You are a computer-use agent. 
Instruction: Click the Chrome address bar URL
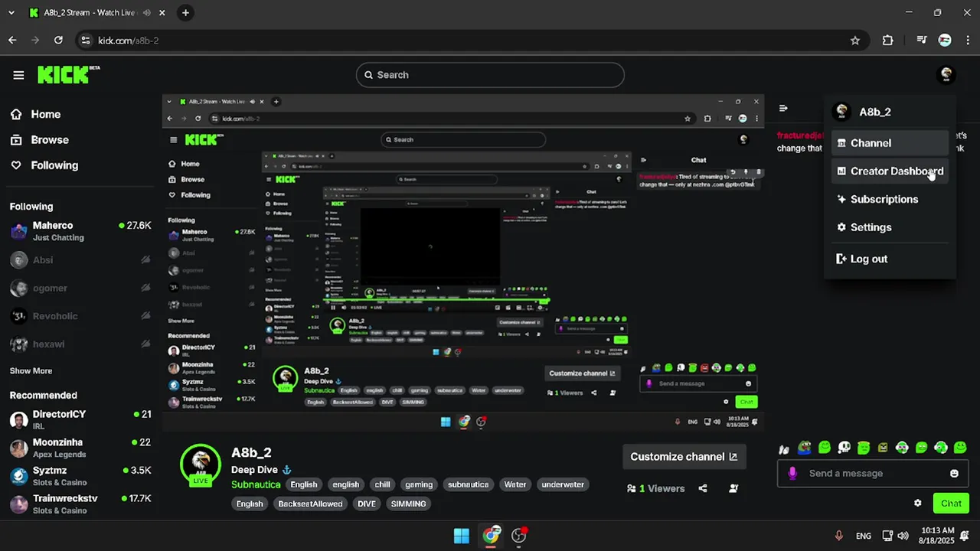point(129,41)
